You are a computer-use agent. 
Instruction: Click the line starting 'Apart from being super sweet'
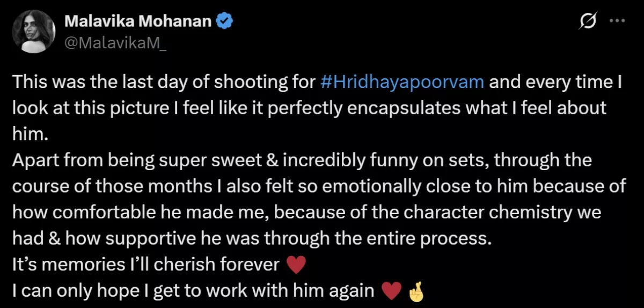coord(301,160)
